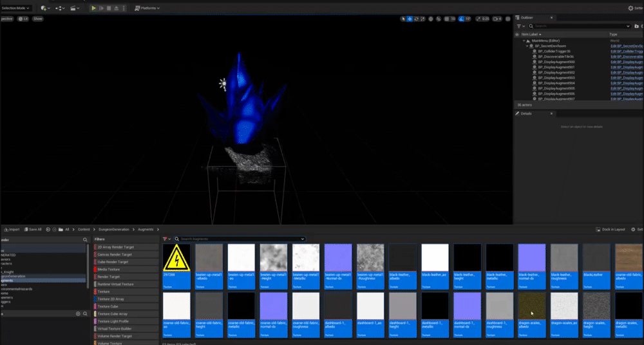Click the Search Augments field
The width and height of the screenshot is (644, 345).
click(x=240, y=239)
